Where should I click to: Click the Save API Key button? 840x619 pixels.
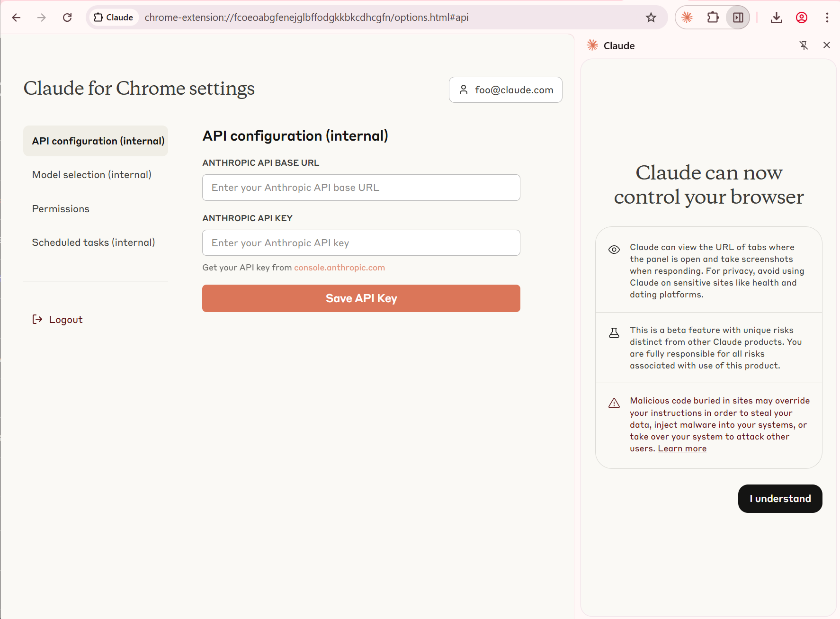coord(361,298)
